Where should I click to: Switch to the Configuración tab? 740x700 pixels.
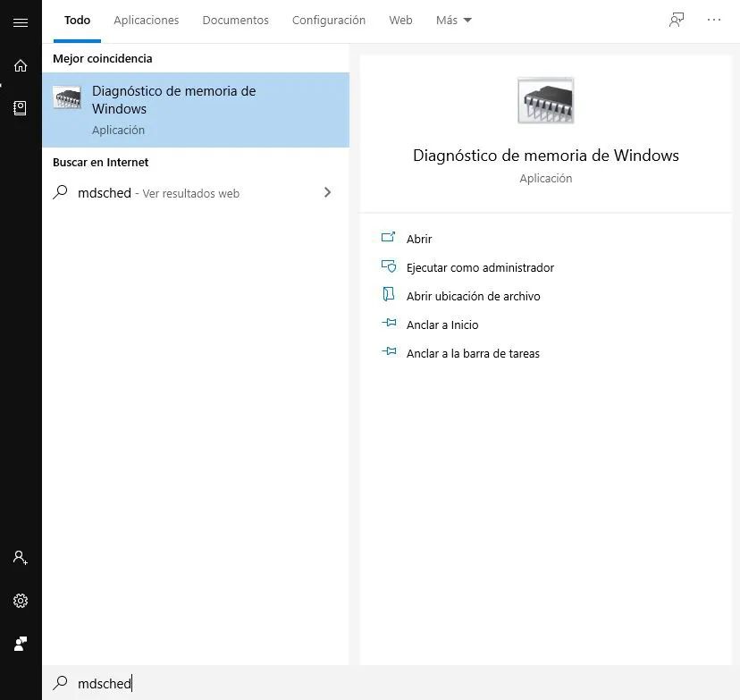(x=329, y=21)
